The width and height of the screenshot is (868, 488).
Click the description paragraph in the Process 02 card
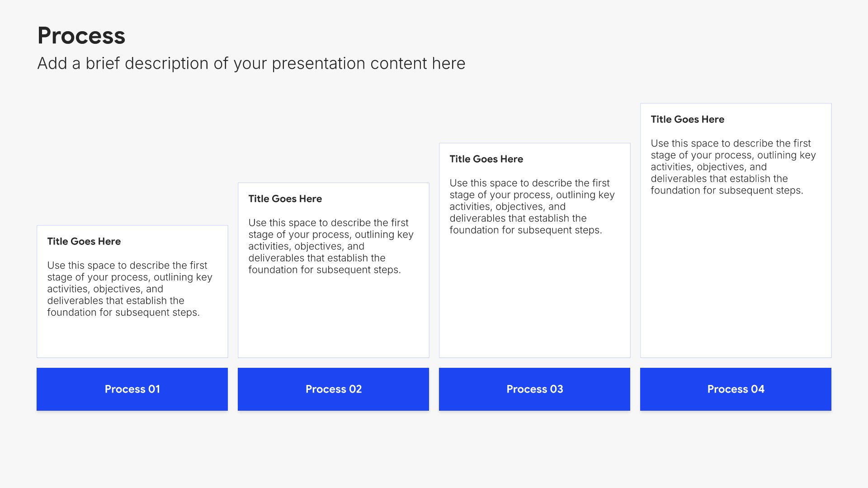[x=331, y=246]
